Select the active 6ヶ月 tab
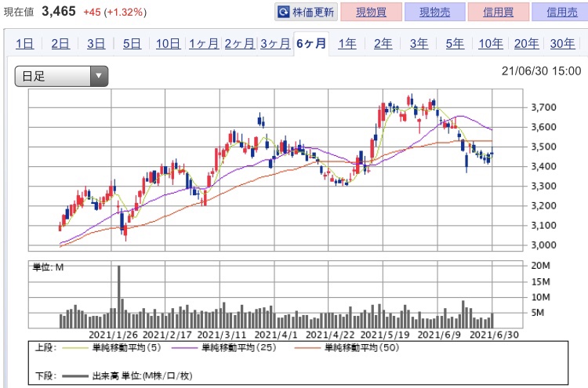The image size is (588, 388). 311,44
